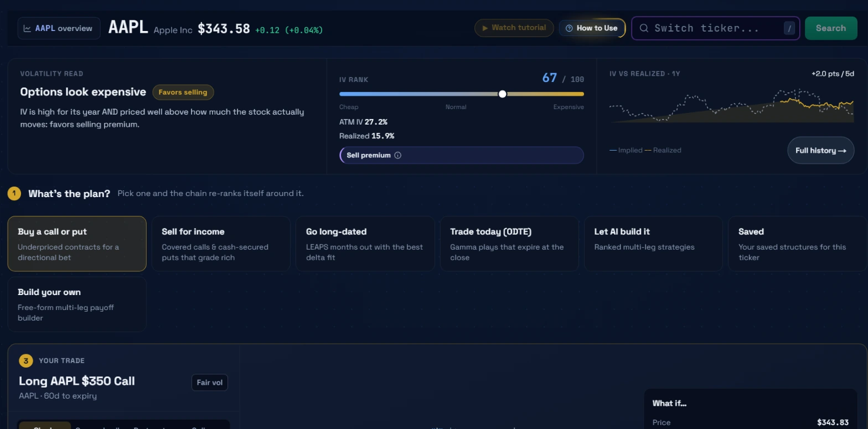The width and height of the screenshot is (868, 429).
Task: Click the 67 / 100 IV rank score
Action: (x=563, y=79)
